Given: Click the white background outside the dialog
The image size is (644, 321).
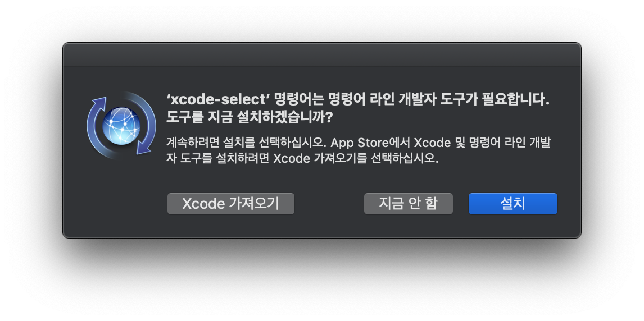Looking at the screenshot, I should tap(322, 283).
